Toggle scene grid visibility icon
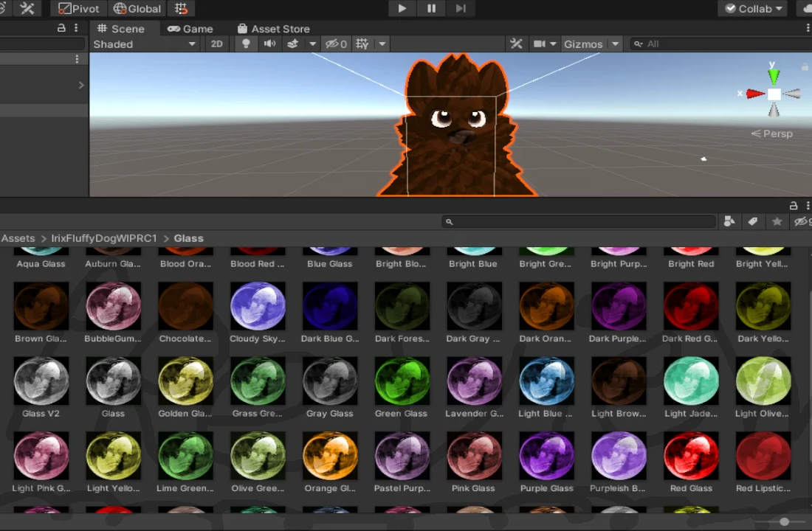The height and width of the screenshot is (531, 812). (362, 44)
